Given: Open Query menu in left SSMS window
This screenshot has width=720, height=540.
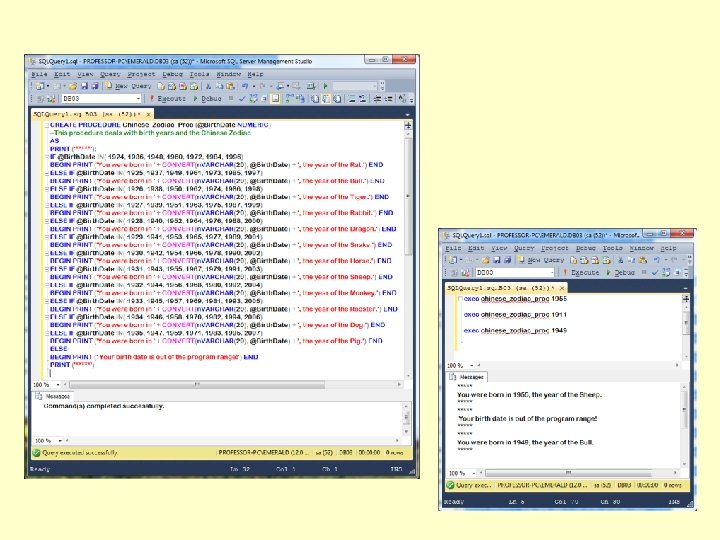Looking at the screenshot, I should coord(110,74).
